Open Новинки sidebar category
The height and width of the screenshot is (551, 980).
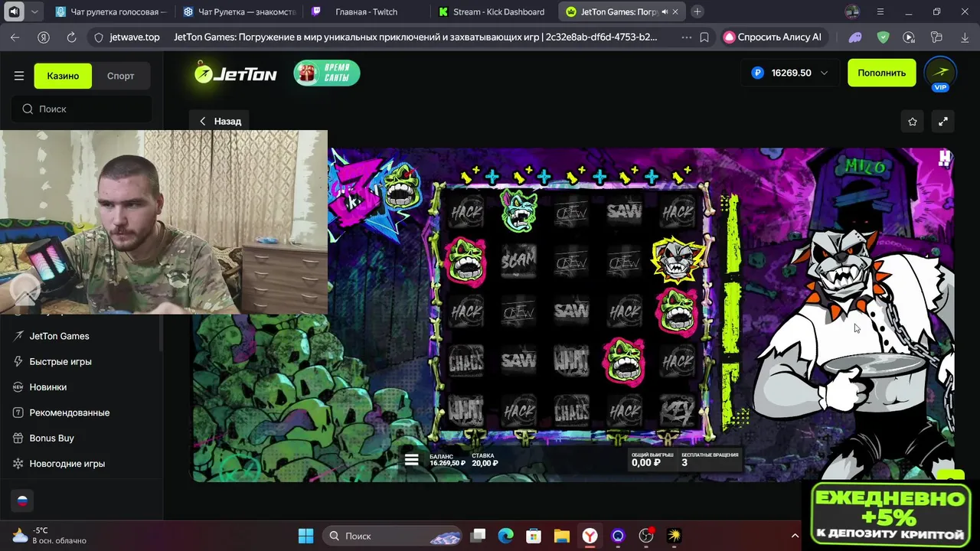click(x=47, y=387)
